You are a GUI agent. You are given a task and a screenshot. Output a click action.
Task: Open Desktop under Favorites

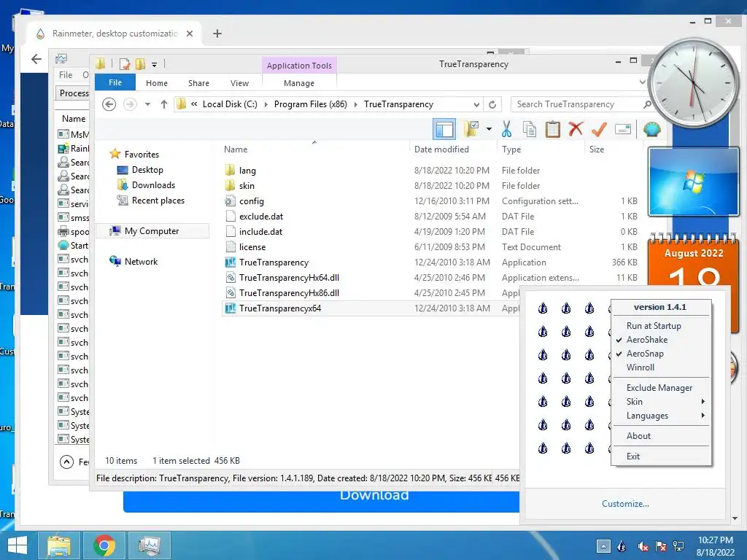(147, 169)
